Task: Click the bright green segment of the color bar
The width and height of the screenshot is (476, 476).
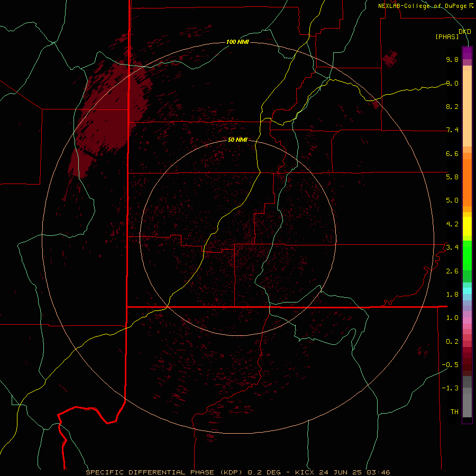Action: coord(467,255)
